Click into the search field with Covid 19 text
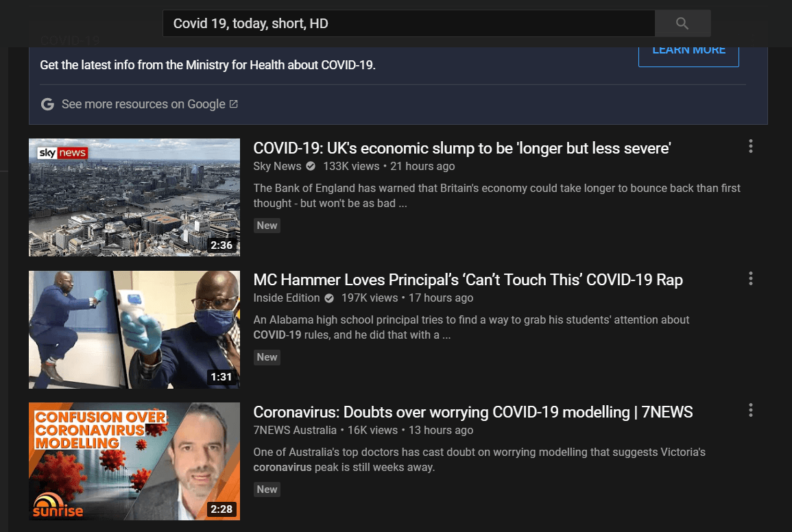Image resolution: width=792 pixels, height=532 pixels. click(x=409, y=23)
